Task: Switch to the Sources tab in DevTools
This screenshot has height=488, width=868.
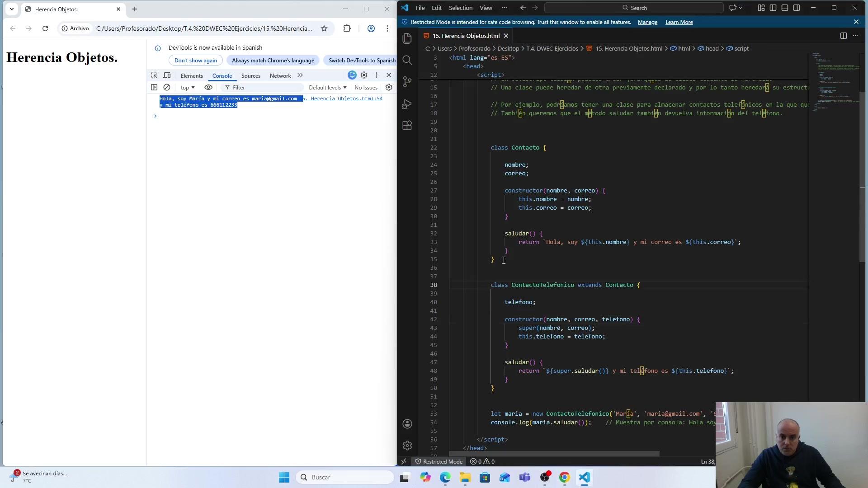Action: (251, 75)
